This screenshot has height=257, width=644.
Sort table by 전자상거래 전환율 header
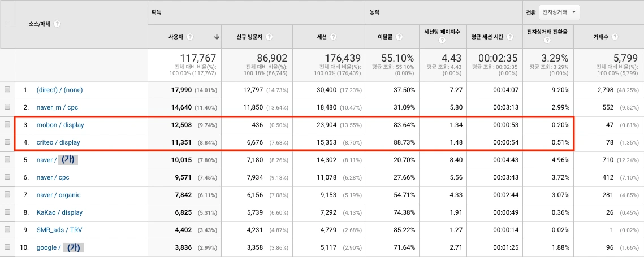[x=547, y=32]
